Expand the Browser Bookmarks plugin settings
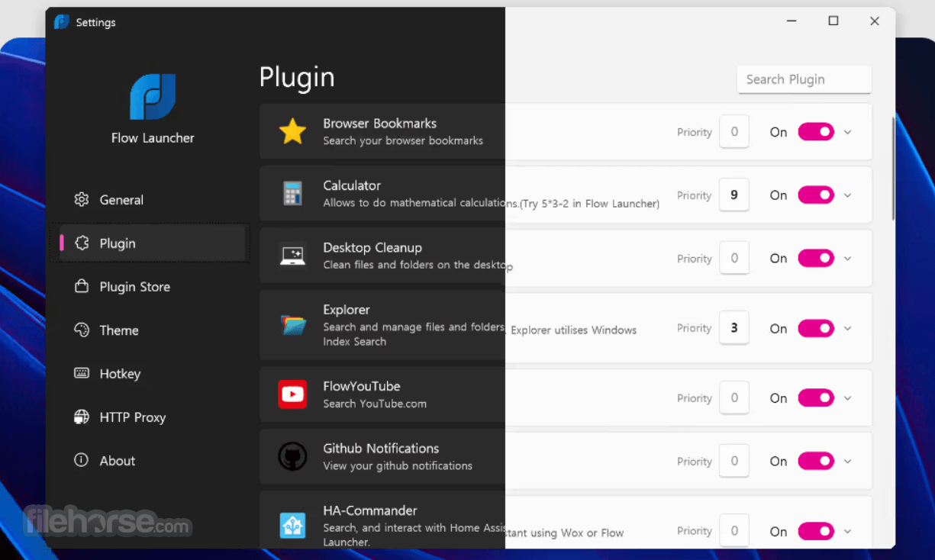Image resolution: width=935 pixels, height=560 pixels. pos(847,132)
